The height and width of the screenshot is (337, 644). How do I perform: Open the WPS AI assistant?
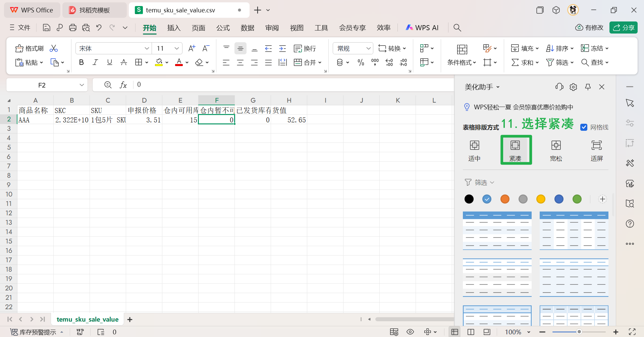coord(422,27)
